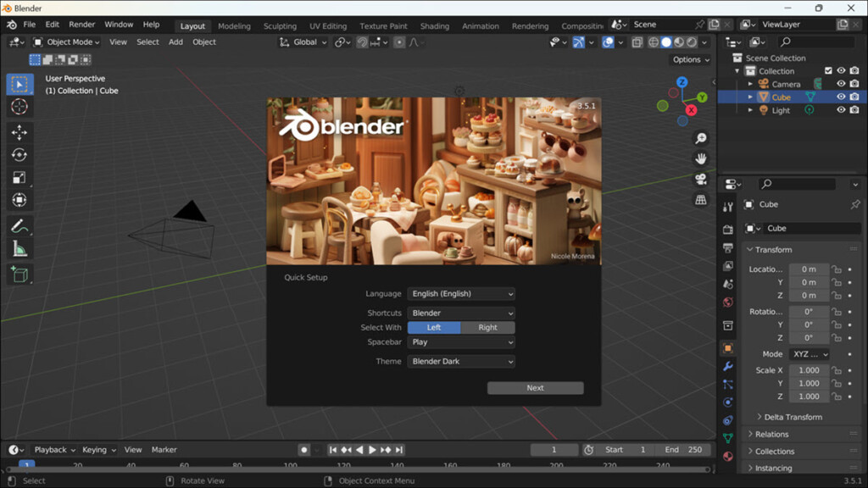Open the Language dropdown
This screenshot has height=488, width=868.
[x=461, y=294]
